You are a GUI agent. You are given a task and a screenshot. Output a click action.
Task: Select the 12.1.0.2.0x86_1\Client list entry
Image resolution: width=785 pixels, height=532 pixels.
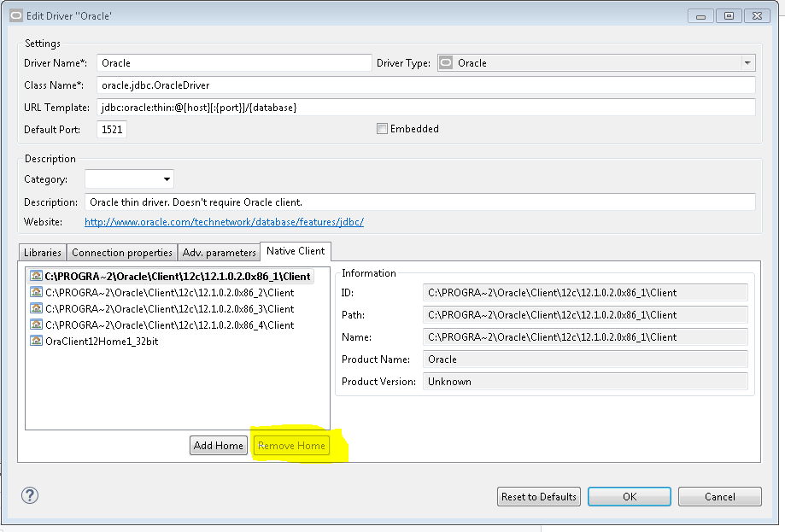tap(170, 277)
